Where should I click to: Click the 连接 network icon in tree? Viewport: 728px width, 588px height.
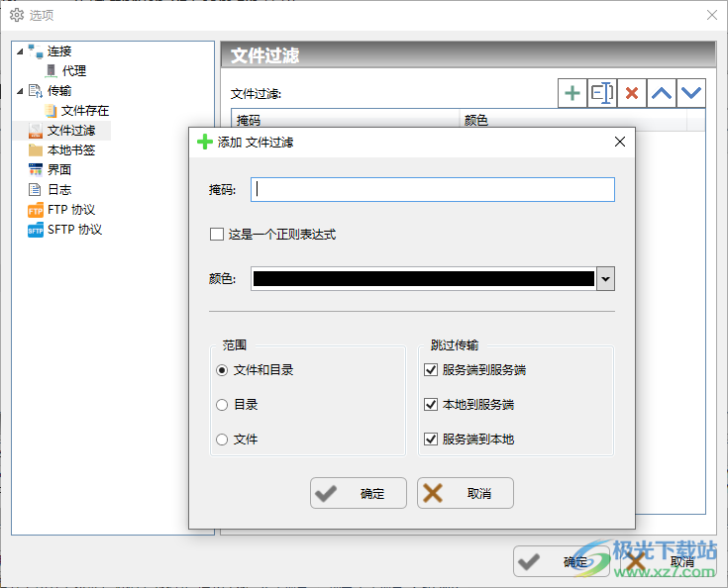pyautogui.click(x=36, y=51)
